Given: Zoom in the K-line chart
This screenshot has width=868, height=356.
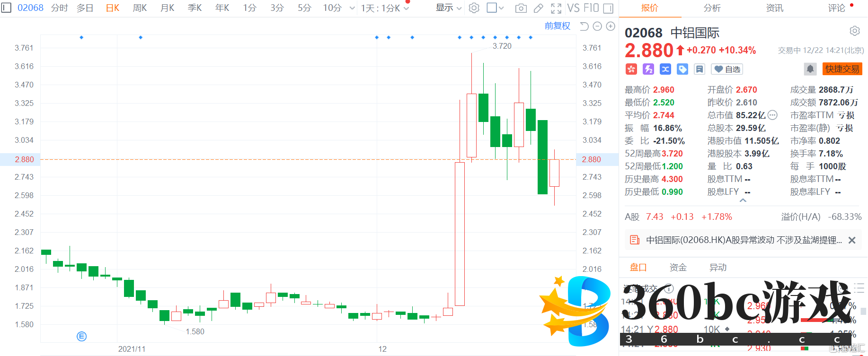Looking at the screenshot, I should pyautogui.click(x=611, y=26).
